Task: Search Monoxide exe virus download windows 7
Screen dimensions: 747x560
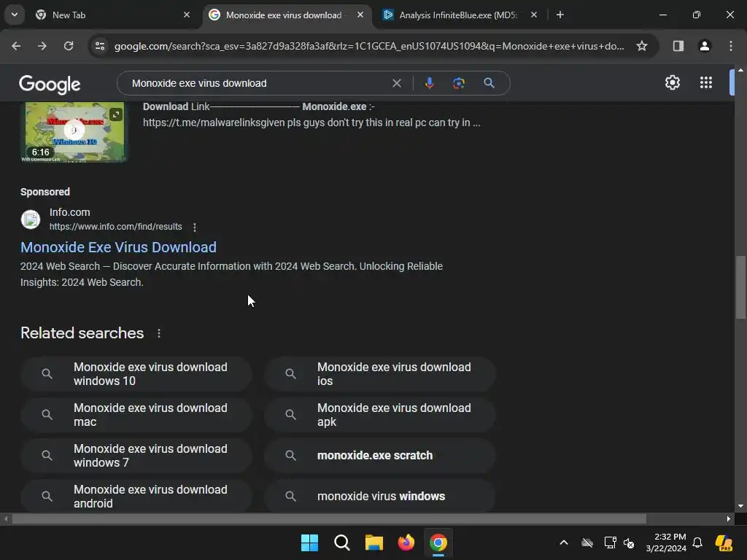Action: 136,456
